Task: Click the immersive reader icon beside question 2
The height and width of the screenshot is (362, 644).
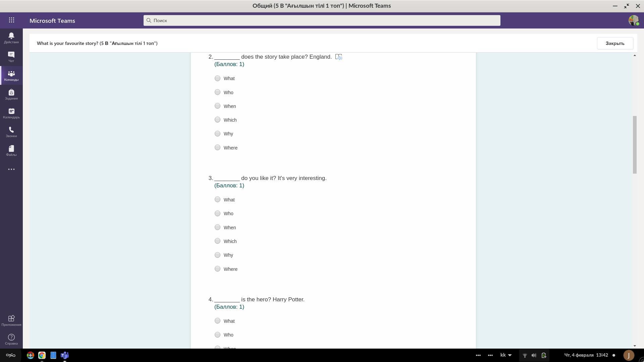Action: [338, 57]
